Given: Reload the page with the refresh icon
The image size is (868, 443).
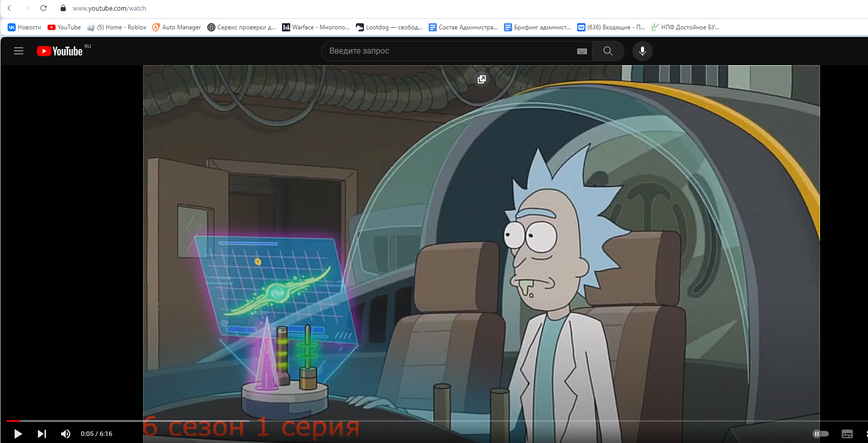Looking at the screenshot, I should coord(43,8).
